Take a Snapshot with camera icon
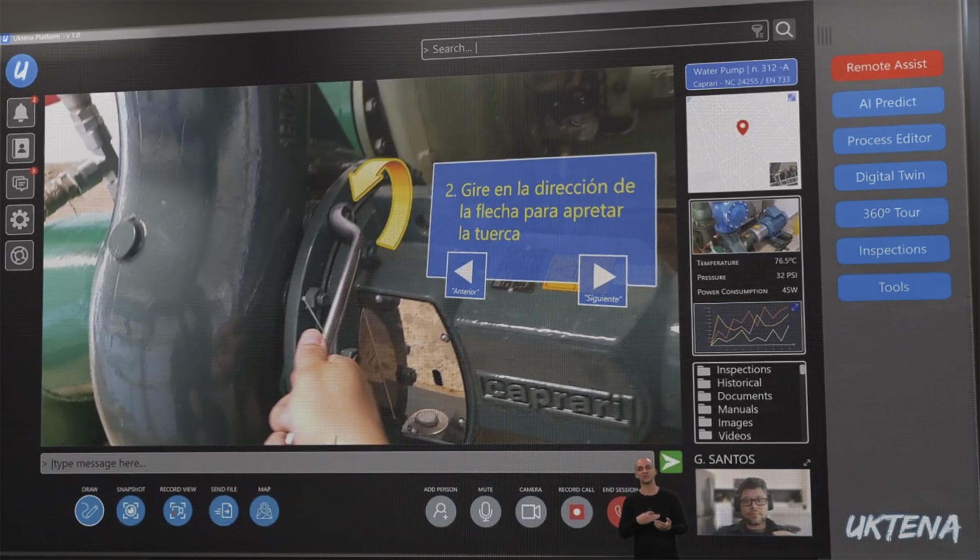 click(131, 511)
